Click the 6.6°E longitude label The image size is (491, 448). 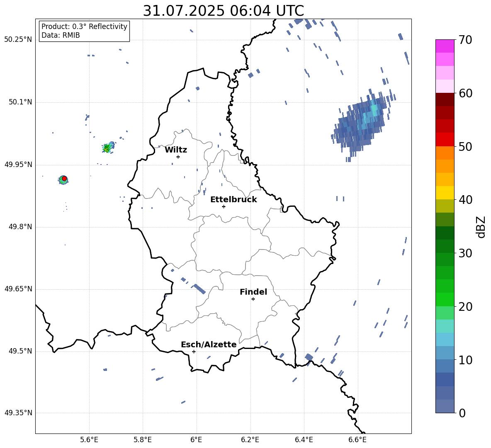[357, 440]
